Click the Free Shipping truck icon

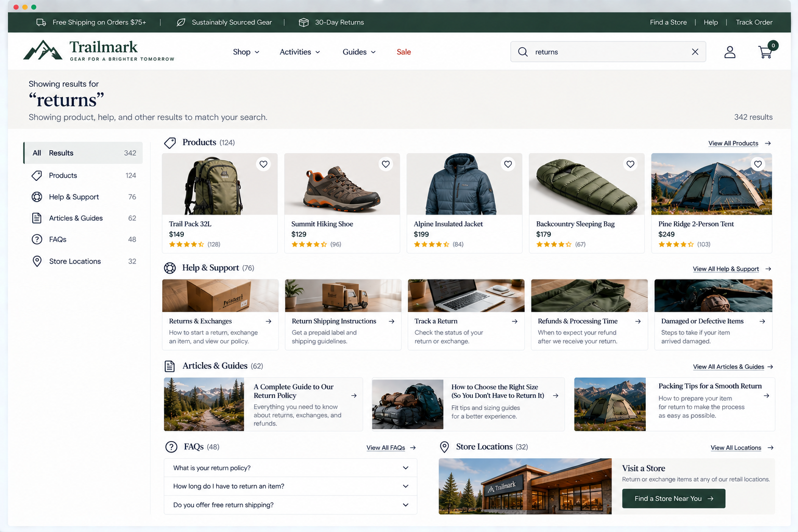[x=41, y=22]
